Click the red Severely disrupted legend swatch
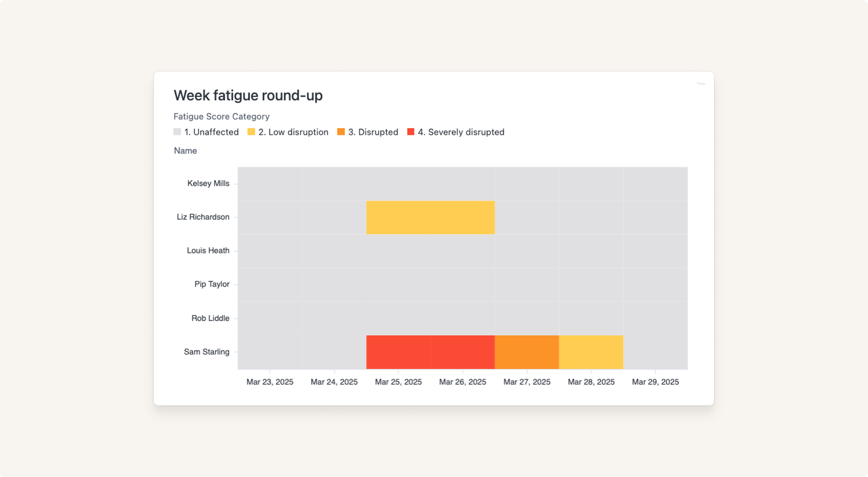Image resolution: width=868 pixels, height=477 pixels. coord(411,132)
